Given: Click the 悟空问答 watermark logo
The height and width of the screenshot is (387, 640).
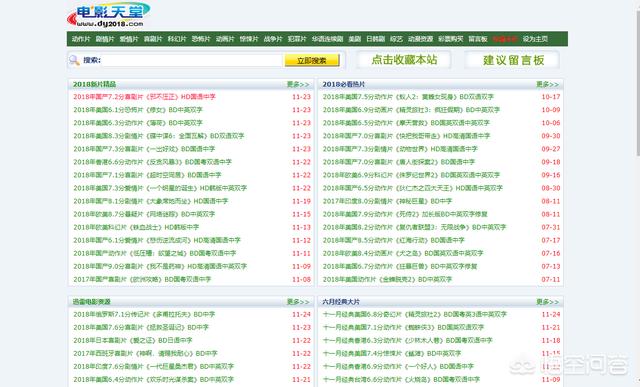Looking at the screenshot, I should [x=570, y=364].
